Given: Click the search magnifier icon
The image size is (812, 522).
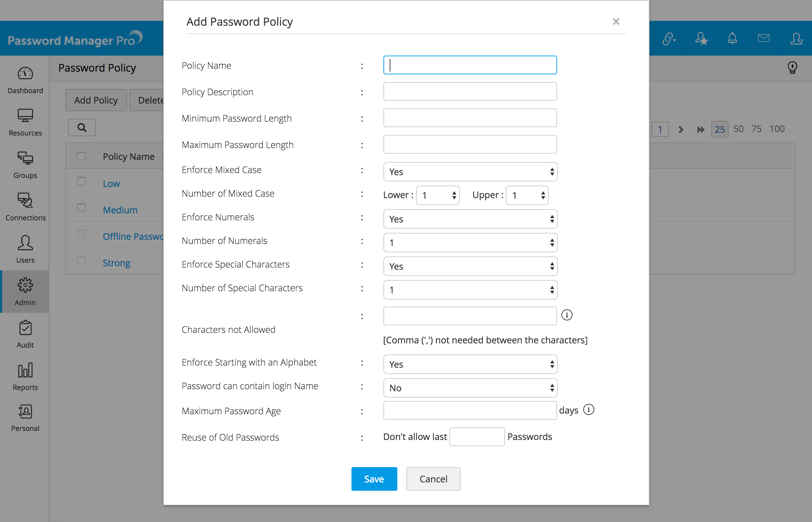Looking at the screenshot, I should point(82,128).
